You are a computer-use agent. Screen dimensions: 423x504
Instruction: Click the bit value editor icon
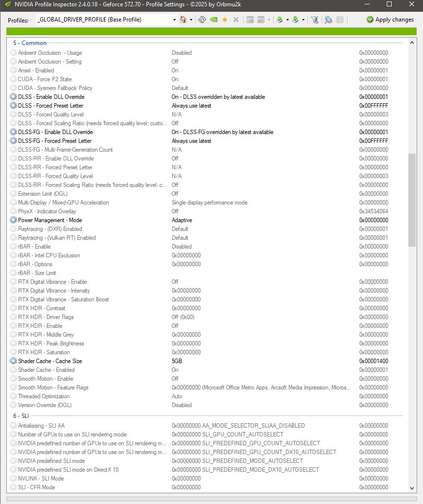[x=340, y=20]
